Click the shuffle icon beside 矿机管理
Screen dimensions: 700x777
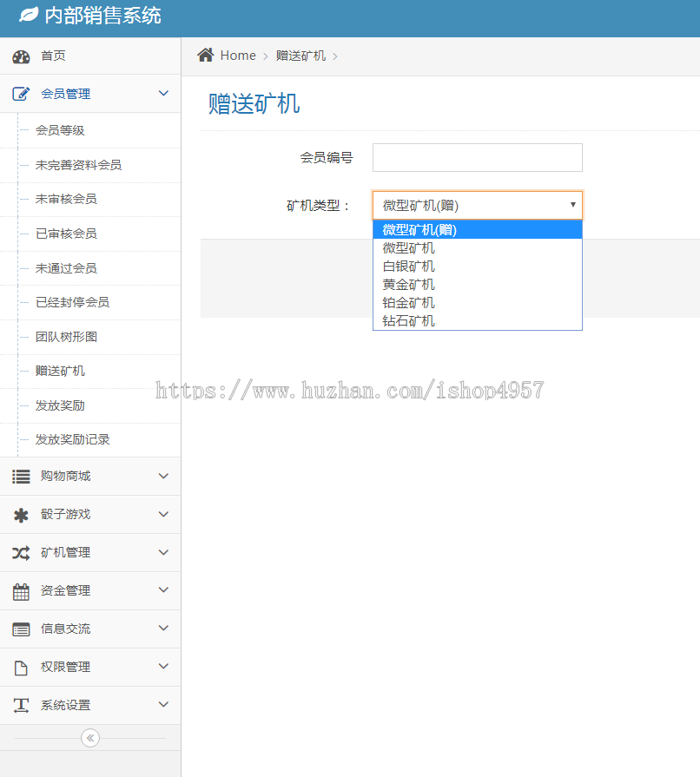click(x=21, y=553)
